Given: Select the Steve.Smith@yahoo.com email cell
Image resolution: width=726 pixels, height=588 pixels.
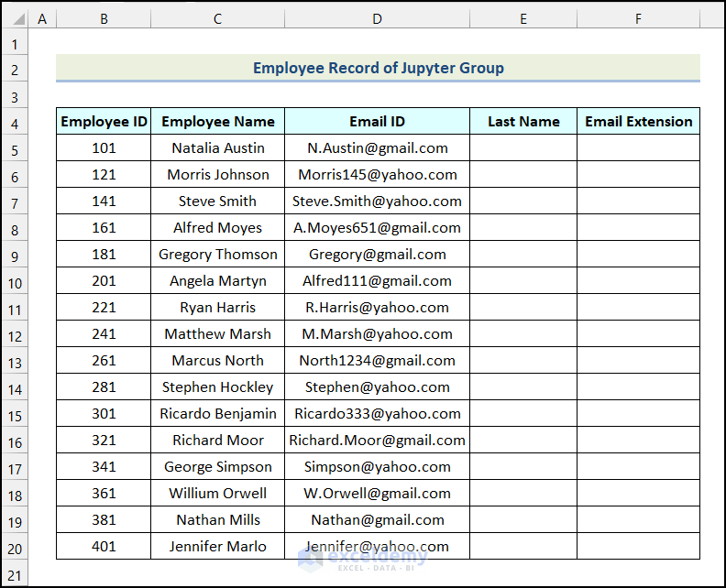Looking at the screenshot, I should [378, 201].
